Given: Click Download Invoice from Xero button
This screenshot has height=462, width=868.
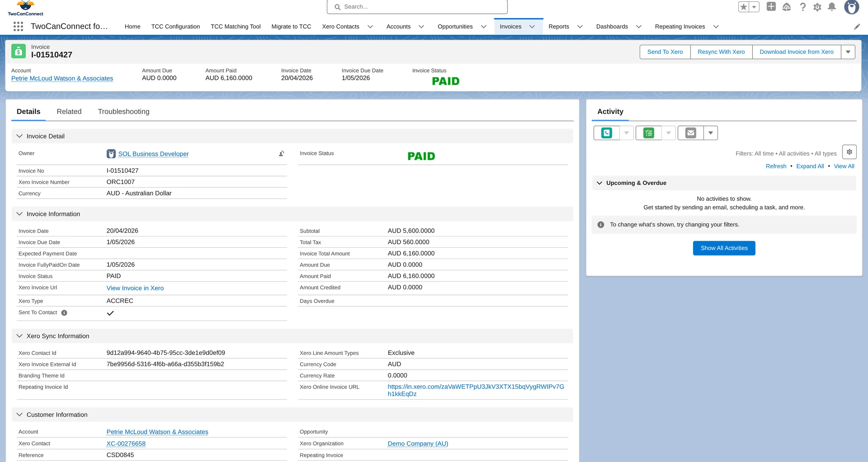Looking at the screenshot, I should click(796, 52).
